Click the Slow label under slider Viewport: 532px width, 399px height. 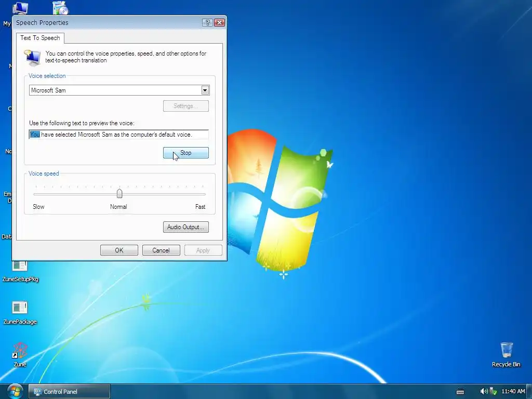coord(38,207)
